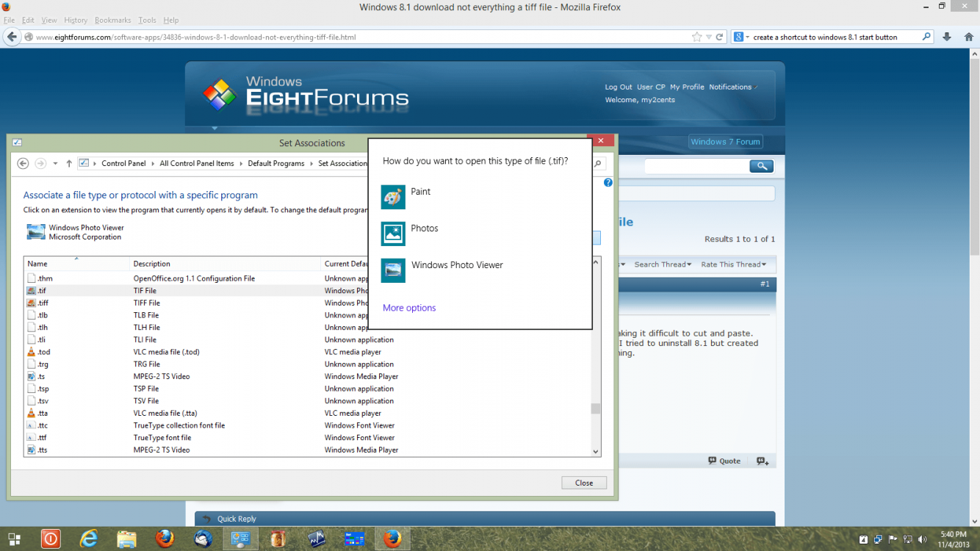Open the search engine selector dropdown
The height and width of the screenshot is (551, 980).
[742, 37]
